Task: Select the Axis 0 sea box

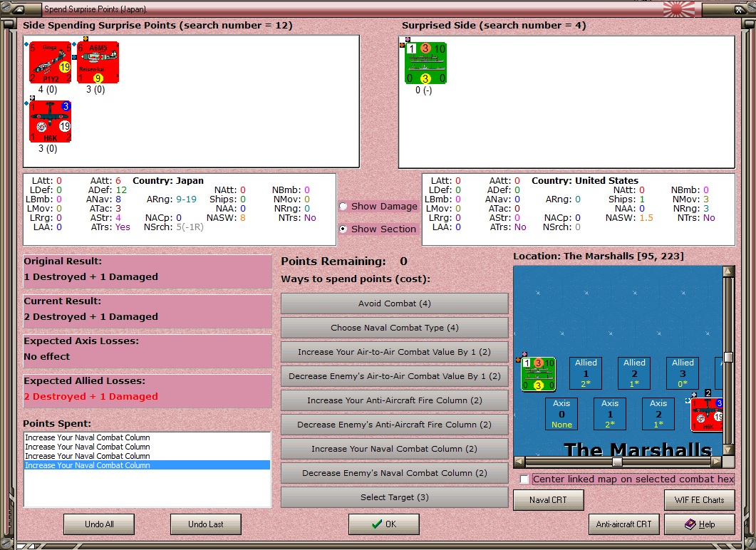Action: pos(561,414)
